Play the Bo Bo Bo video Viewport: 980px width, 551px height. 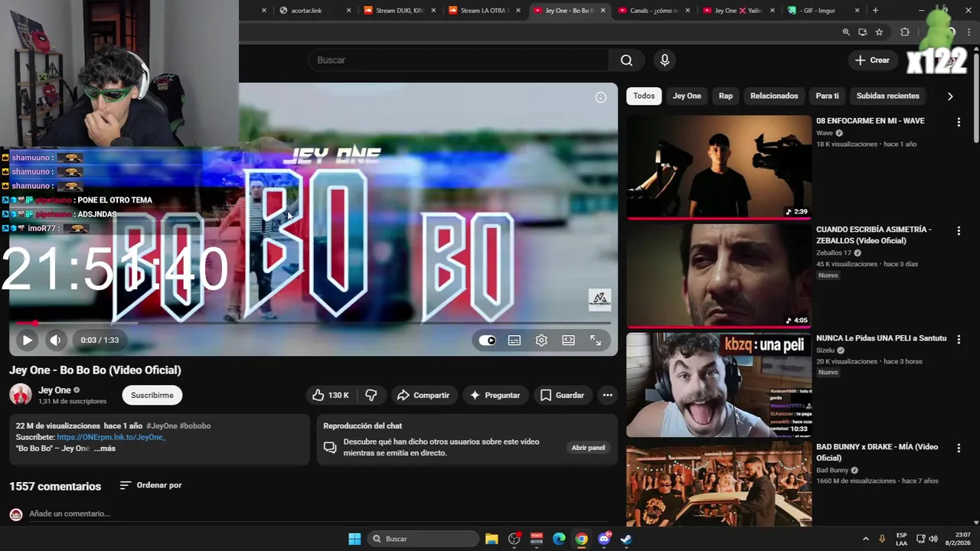[x=27, y=340]
